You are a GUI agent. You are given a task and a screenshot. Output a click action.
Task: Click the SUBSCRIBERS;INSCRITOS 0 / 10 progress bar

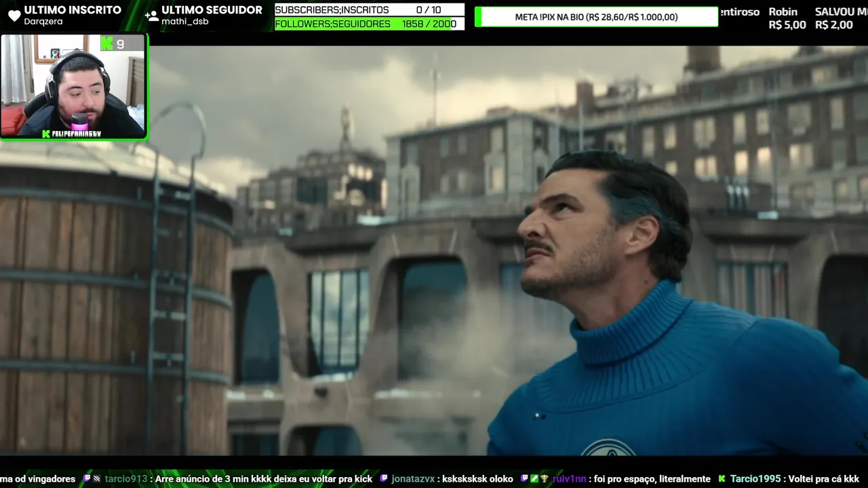coord(370,10)
